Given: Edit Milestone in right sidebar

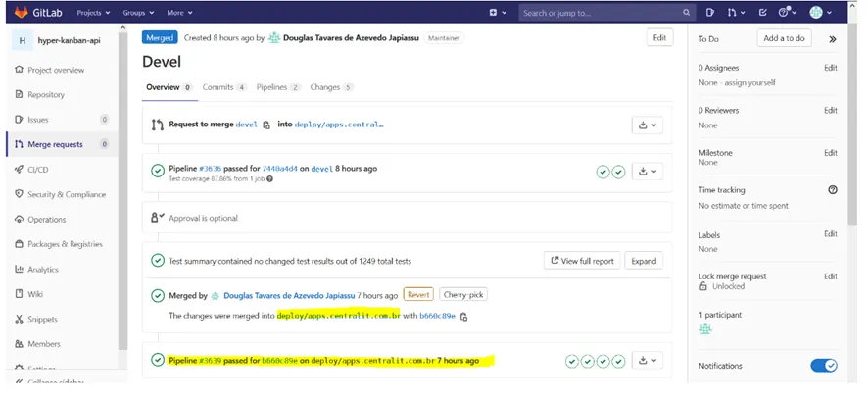Looking at the screenshot, I should 831,153.
